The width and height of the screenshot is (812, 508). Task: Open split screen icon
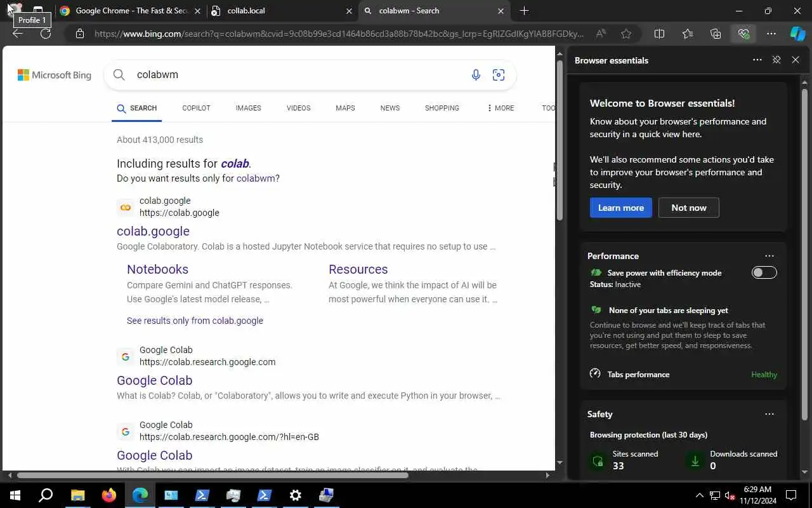(659, 34)
